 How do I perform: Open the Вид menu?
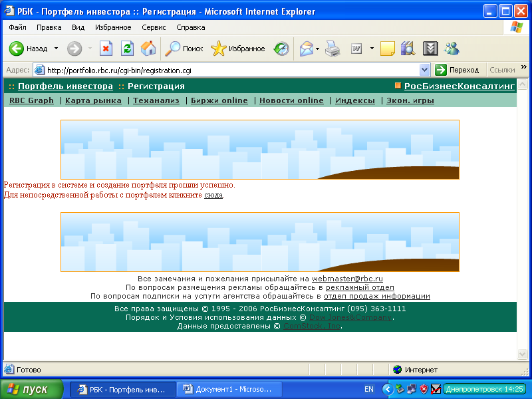(78, 27)
